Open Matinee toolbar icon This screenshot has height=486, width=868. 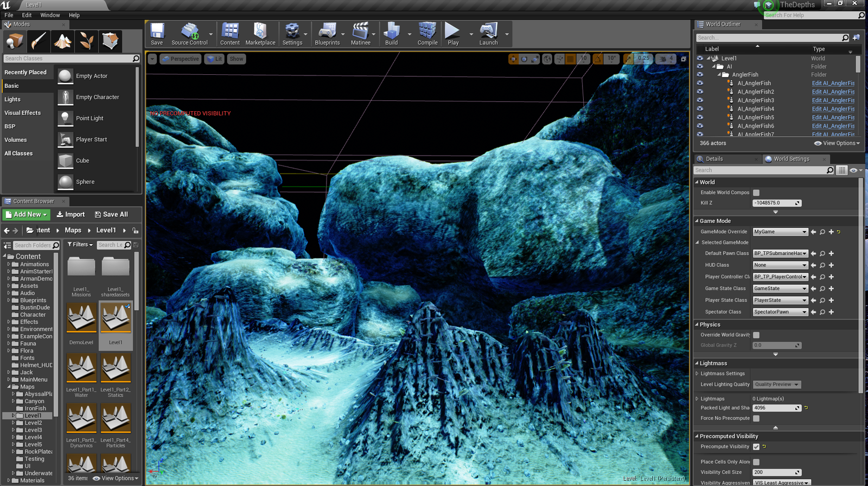coord(361,34)
